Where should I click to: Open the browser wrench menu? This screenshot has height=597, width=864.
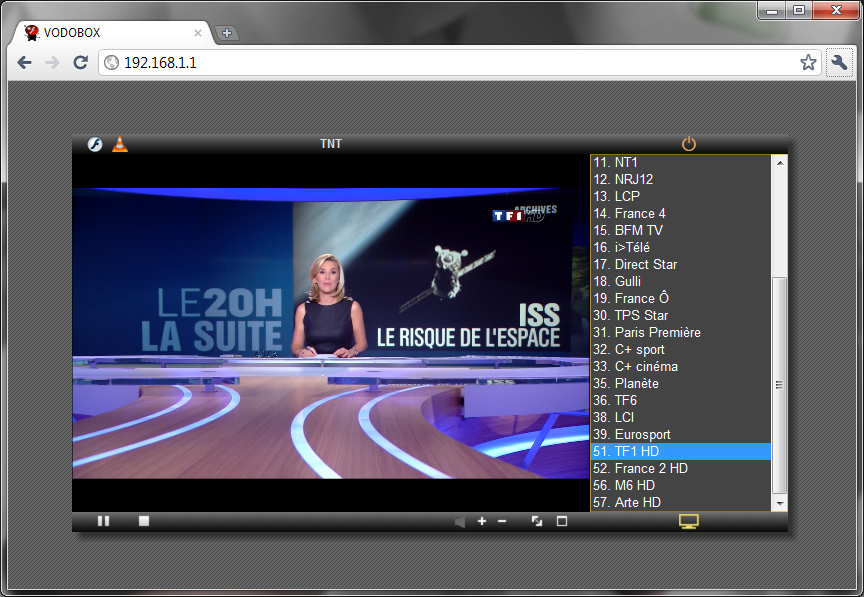[839, 63]
